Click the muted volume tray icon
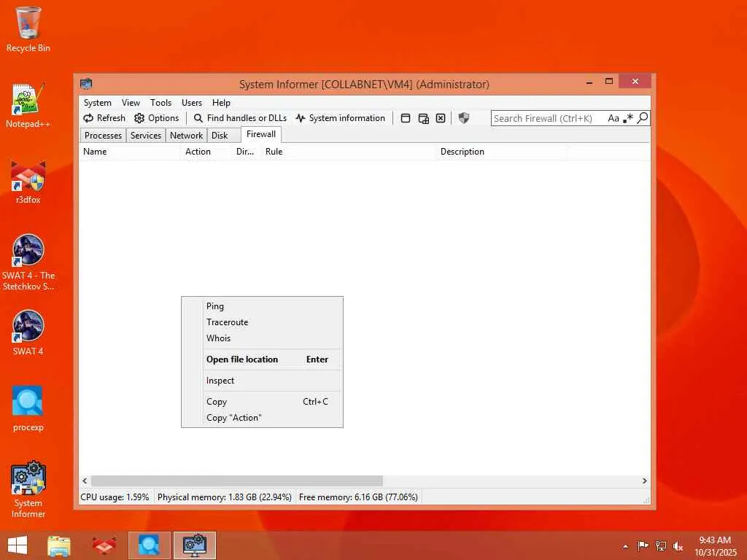747x560 pixels. [x=678, y=545]
